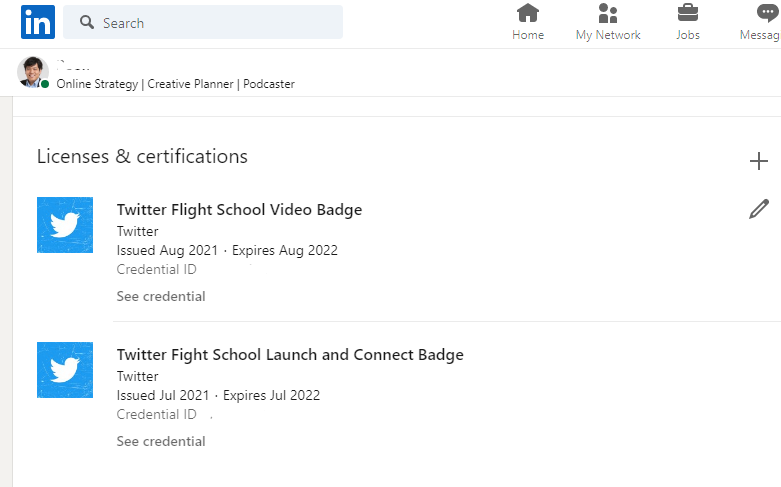This screenshot has width=781, height=487.
Task: Click Twitter issuer under Video Badge
Action: pos(137,231)
